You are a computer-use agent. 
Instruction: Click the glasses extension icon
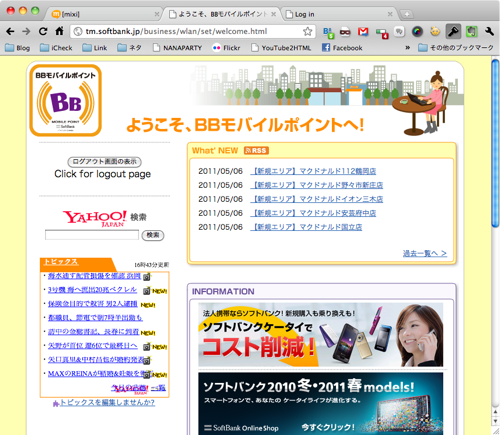[x=345, y=32]
